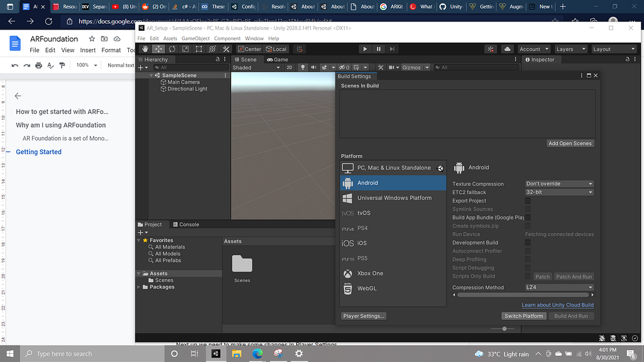Toggle Local handle rotation button
Screen dimensions: 644x362
276,49
